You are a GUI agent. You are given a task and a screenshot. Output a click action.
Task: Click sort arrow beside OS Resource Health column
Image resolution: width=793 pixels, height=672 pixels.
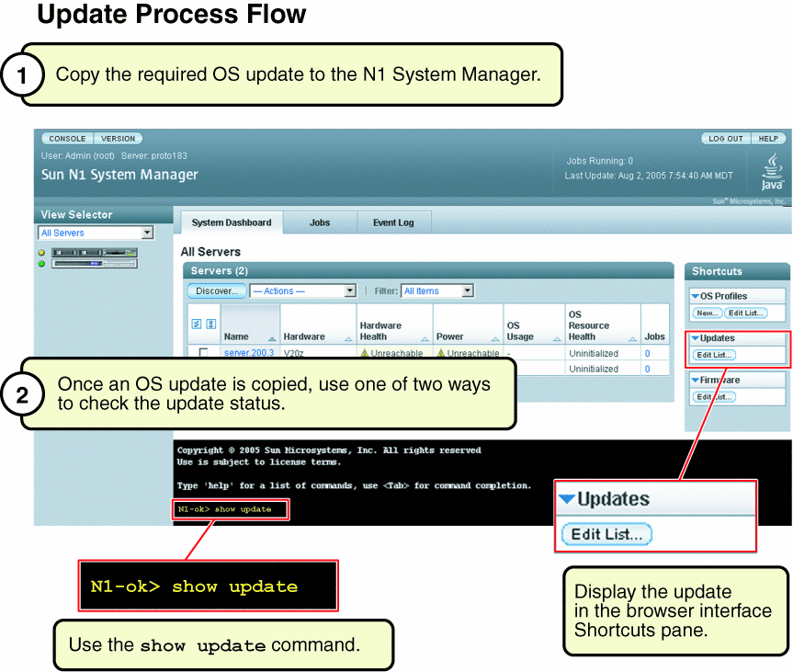point(633,338)
